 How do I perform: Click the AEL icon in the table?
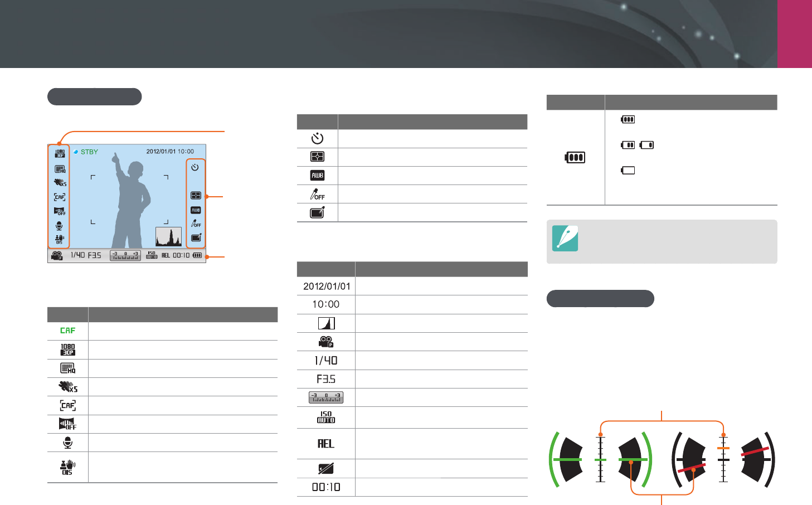pos(326,444)
